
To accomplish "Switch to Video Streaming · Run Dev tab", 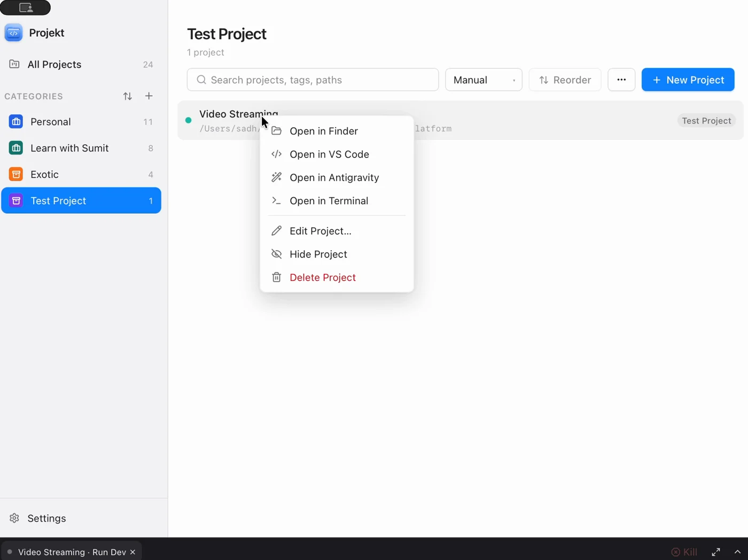I will point(71,552).
